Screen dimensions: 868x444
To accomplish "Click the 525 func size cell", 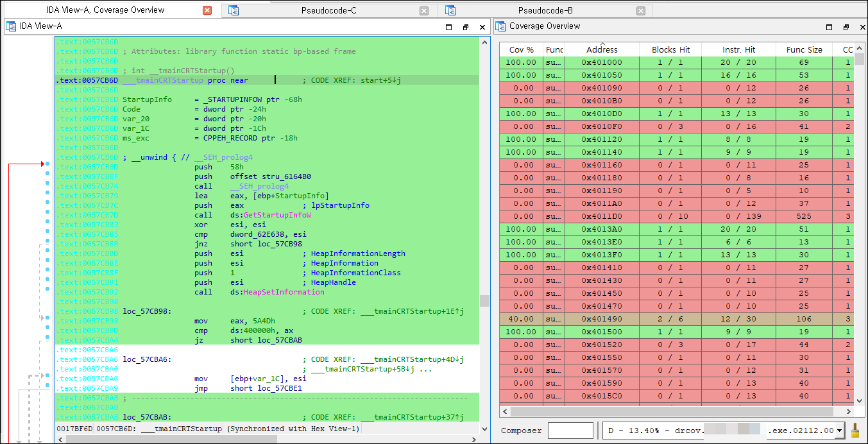I will point(804,216).
